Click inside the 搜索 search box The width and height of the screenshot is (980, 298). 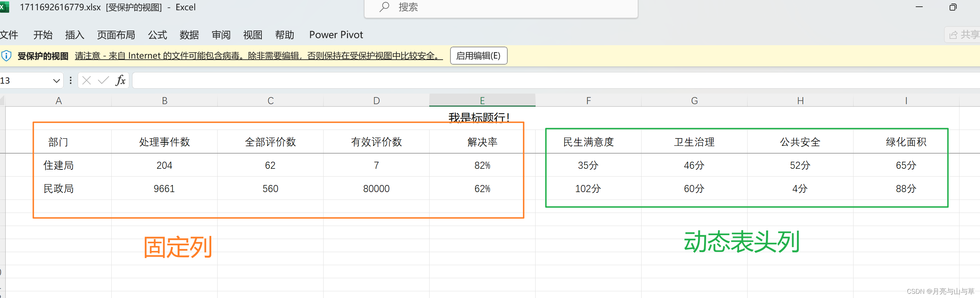pyautogui.click(x=501, y=8)
